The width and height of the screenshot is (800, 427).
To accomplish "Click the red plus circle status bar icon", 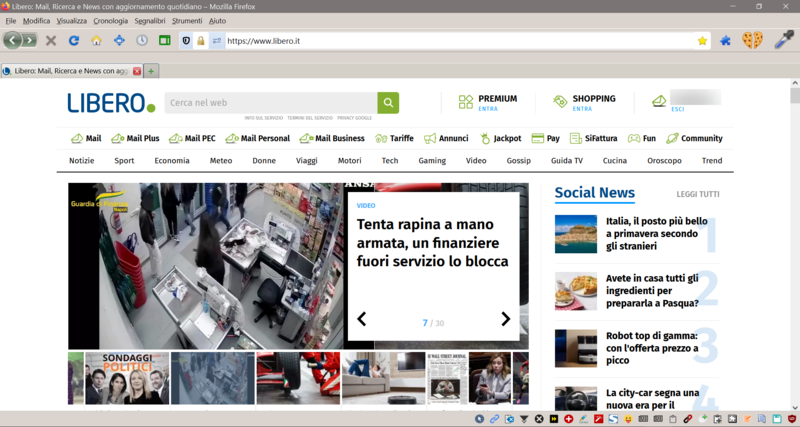I will pyautogui.click(x=568, y=419).
